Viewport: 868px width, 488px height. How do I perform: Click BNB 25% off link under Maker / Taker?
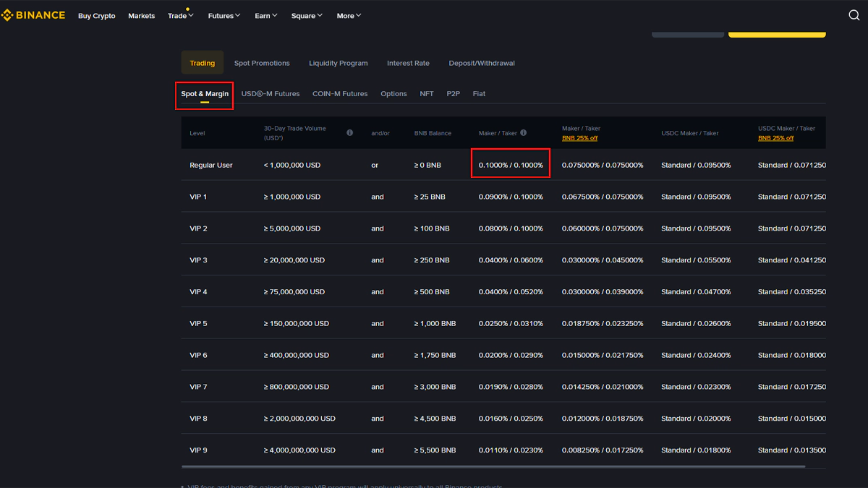[x=579, y=138]
